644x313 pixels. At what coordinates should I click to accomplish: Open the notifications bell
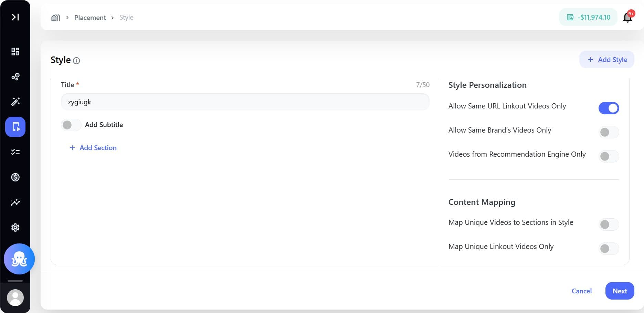click(x=627, y=18)
